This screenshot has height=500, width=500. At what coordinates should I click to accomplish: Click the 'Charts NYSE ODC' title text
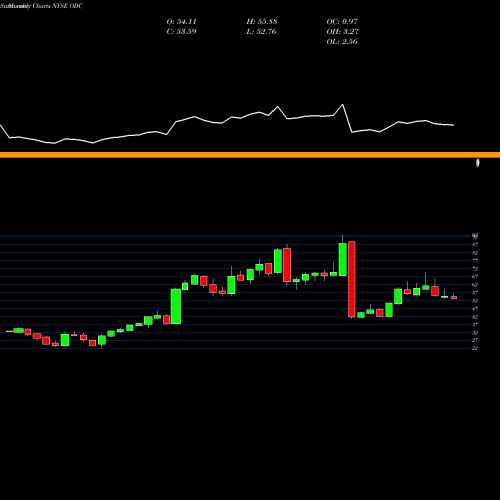(x=58, y=6)
